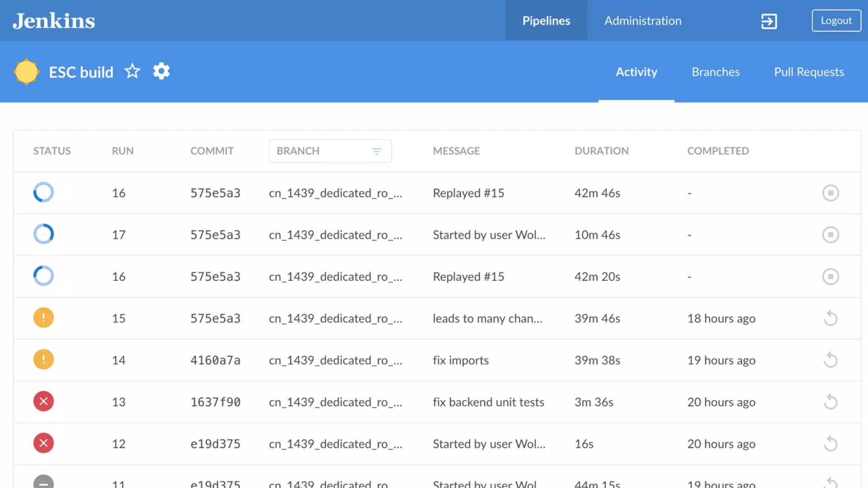Open run 14 commit 4160a7a row
The height and width of the screenshot is (488, 868).
215,360
